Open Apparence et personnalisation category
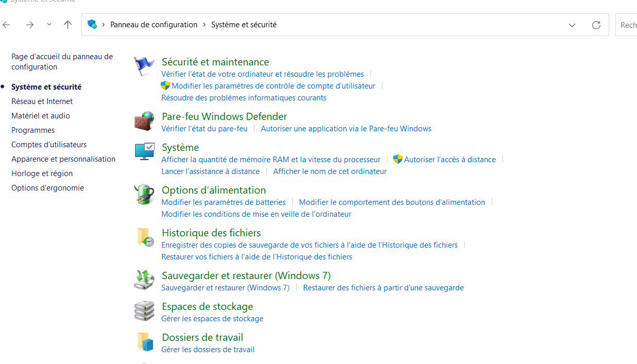This screenshot has width=637, height=364. 63,159
